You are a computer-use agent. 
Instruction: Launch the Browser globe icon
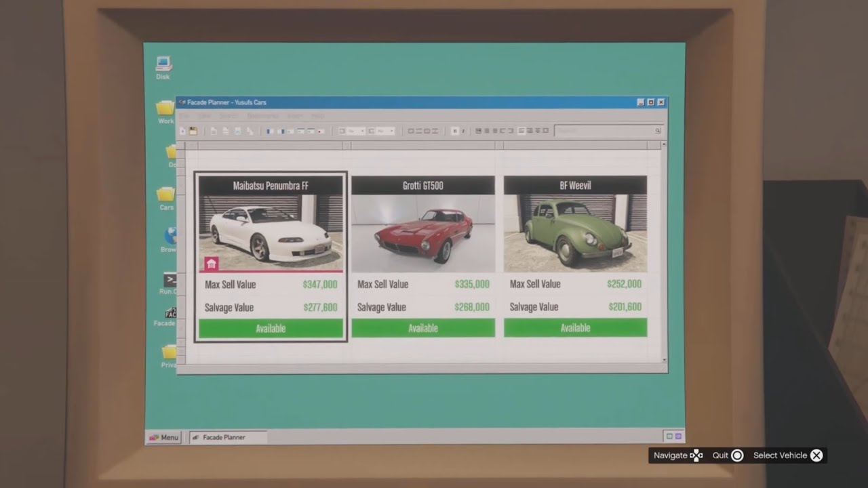pos(170,239)
